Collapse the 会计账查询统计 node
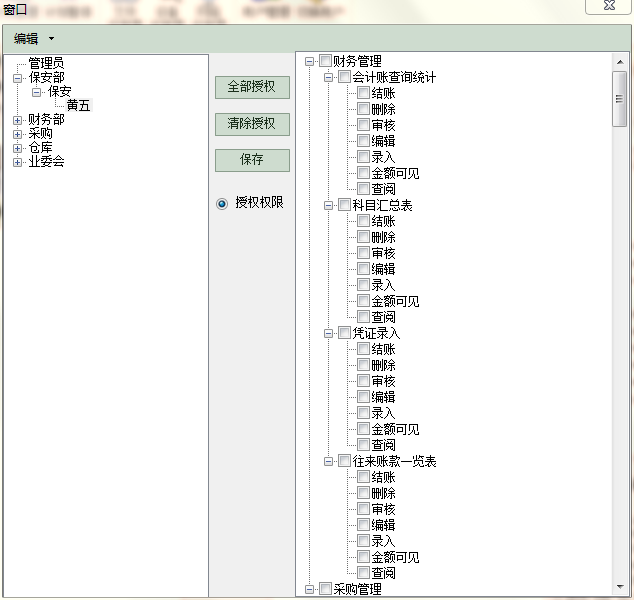 coord(328,77)
